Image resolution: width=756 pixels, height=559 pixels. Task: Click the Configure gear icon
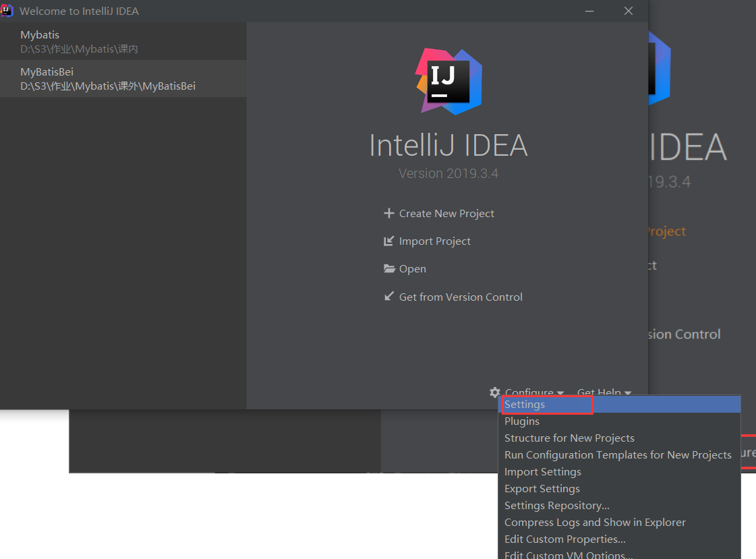[x=495, y=392]
